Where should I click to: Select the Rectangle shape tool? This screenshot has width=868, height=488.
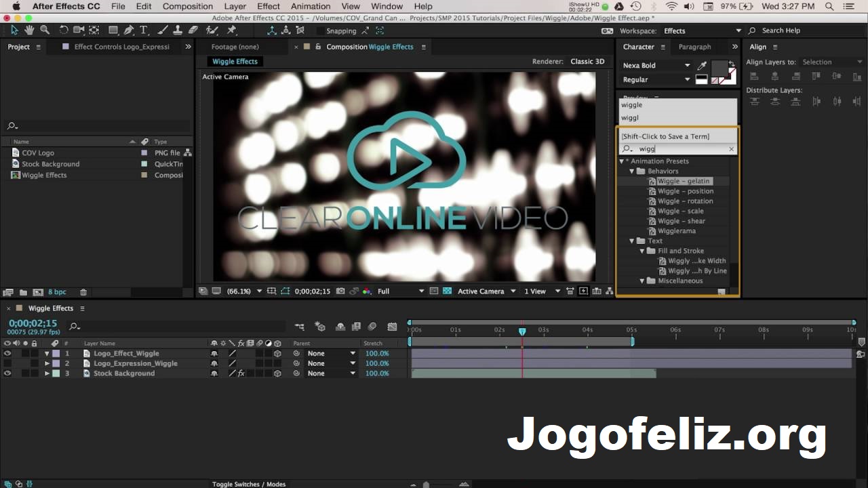113,30
